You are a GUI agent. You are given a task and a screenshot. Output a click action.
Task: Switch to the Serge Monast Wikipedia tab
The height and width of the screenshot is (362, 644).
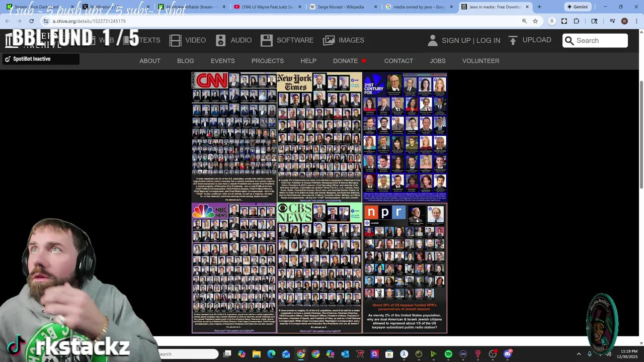tap(343, 7)
